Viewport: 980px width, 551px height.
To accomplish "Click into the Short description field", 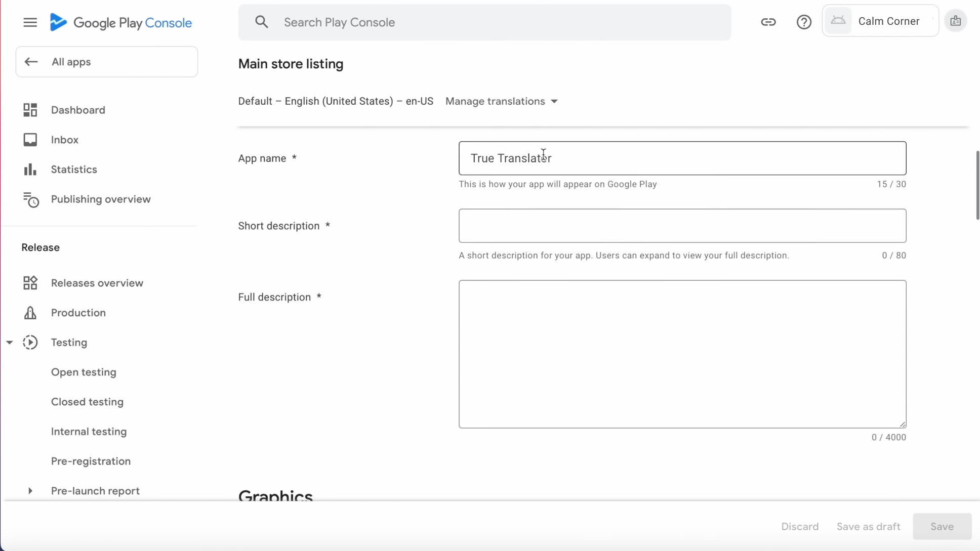I will pos(682,226).
